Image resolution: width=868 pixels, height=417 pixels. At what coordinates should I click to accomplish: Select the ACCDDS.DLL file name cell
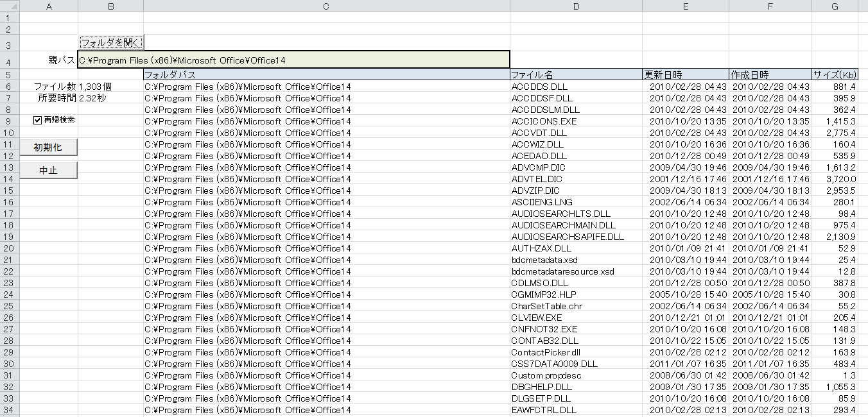576,86
